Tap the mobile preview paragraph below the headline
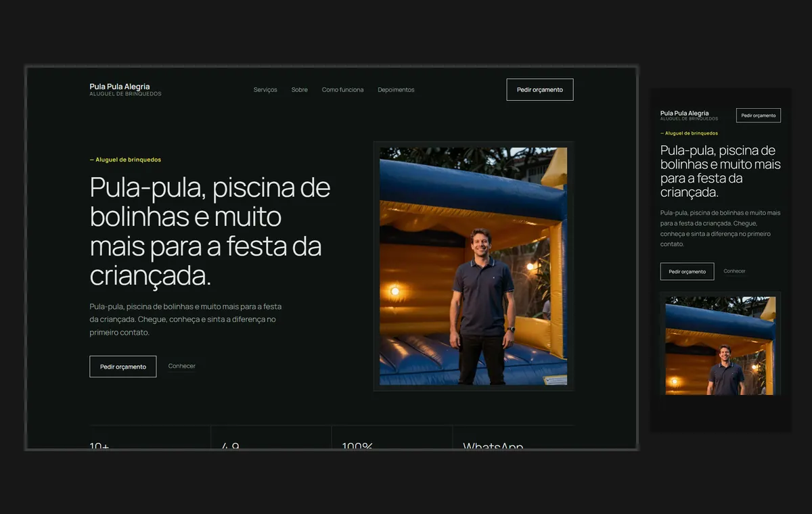Viewport: 812px width, 514px height. click(x=721, y=229)
